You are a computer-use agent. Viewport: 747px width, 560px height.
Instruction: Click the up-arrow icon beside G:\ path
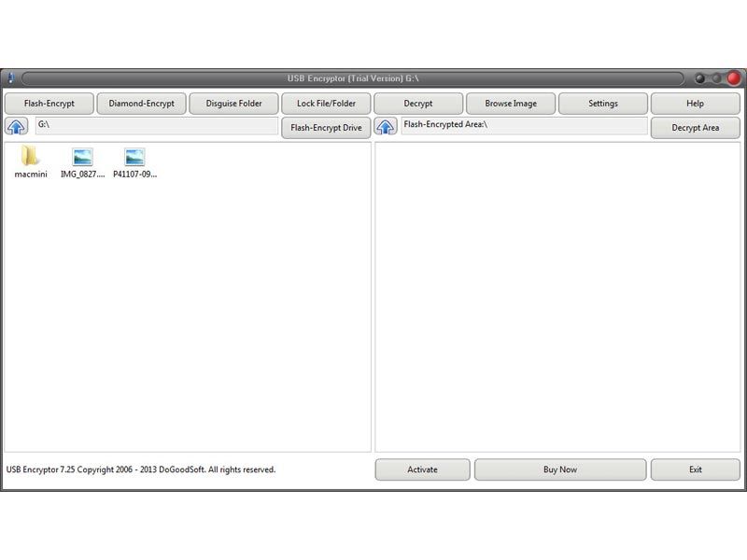pos(17,127)
